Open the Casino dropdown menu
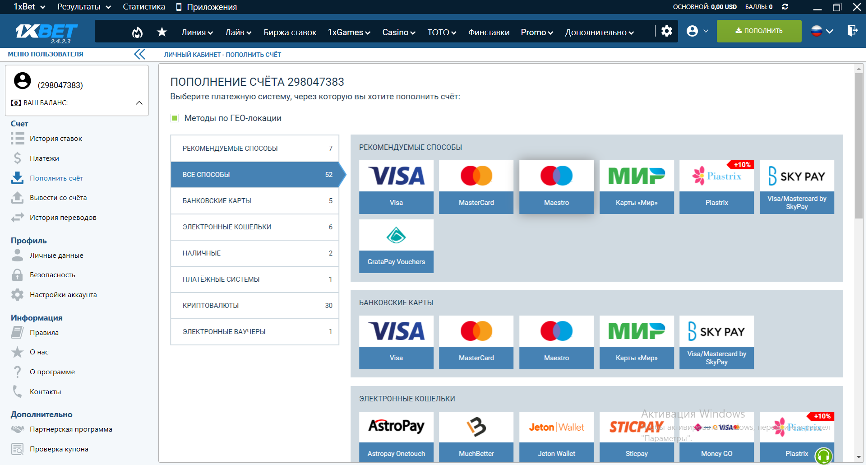868x465 pixels. click(x=398, y=33)
